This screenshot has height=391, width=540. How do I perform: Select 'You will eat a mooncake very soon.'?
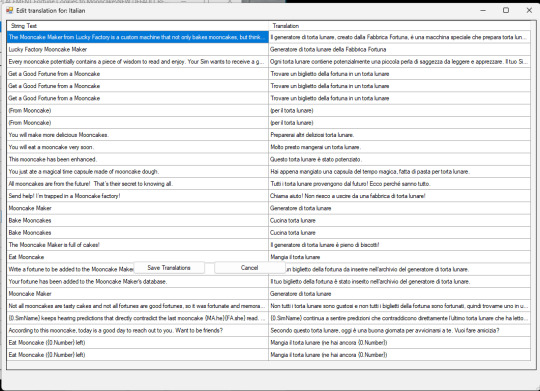137,147
